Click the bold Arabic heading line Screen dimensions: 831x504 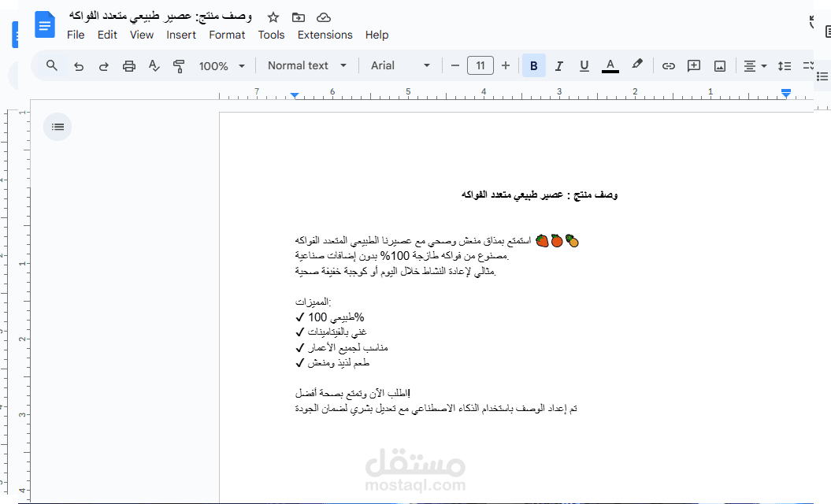(540, 195)
